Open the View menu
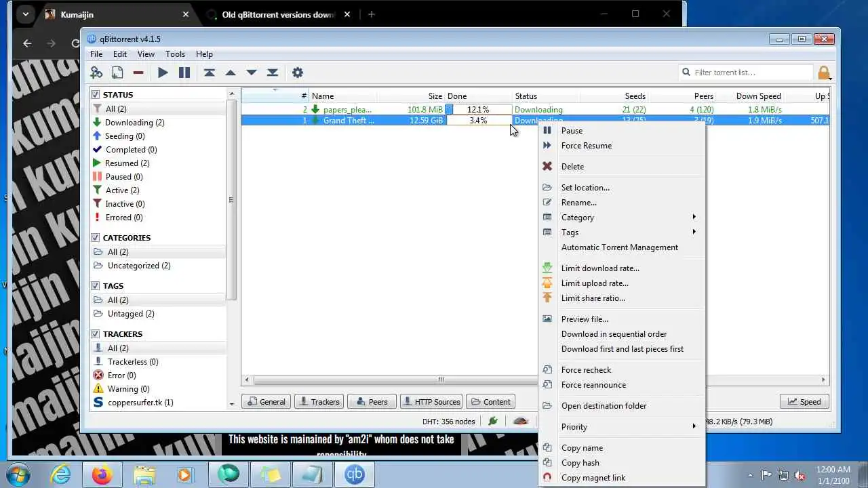This screenshot has width=868, height=488. pos(146,54)
